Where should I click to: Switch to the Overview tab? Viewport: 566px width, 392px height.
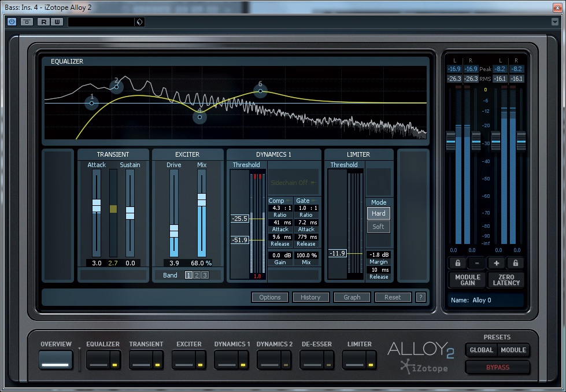pos(56,360)
